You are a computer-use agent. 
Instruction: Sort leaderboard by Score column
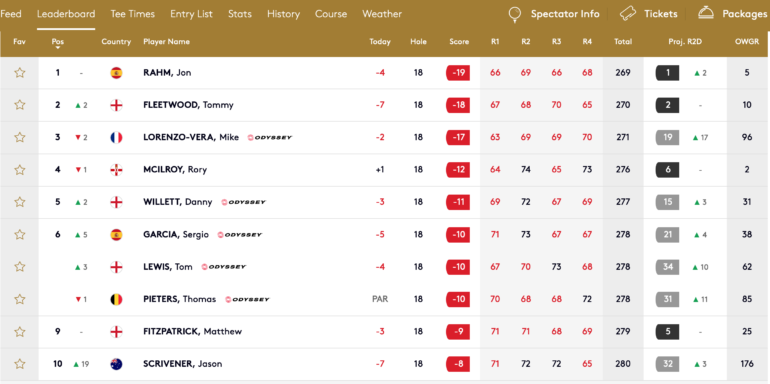pyautogui.click(x=459, y=42)
